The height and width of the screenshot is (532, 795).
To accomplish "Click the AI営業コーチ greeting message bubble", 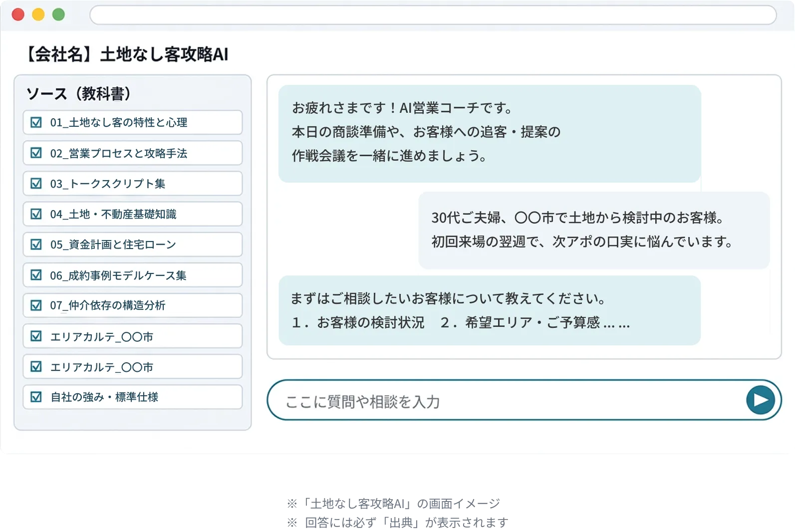I will 490,133.
